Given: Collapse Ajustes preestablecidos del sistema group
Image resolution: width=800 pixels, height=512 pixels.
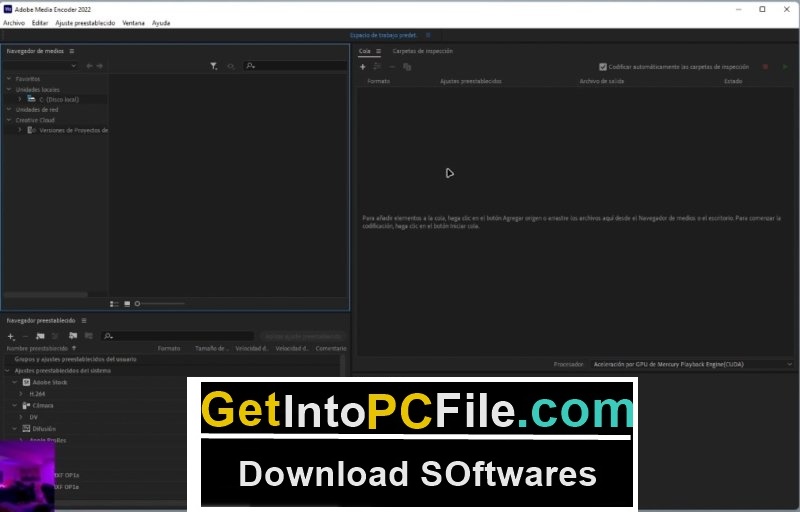Looking at the screenshot, I should coord(8,371).
